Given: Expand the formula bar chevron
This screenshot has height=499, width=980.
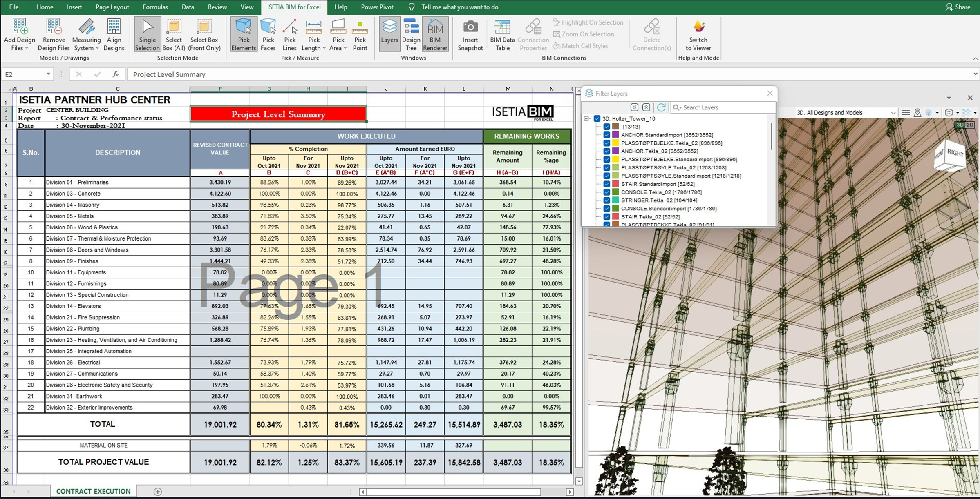Looking at the screenshot, I should 975,74.
